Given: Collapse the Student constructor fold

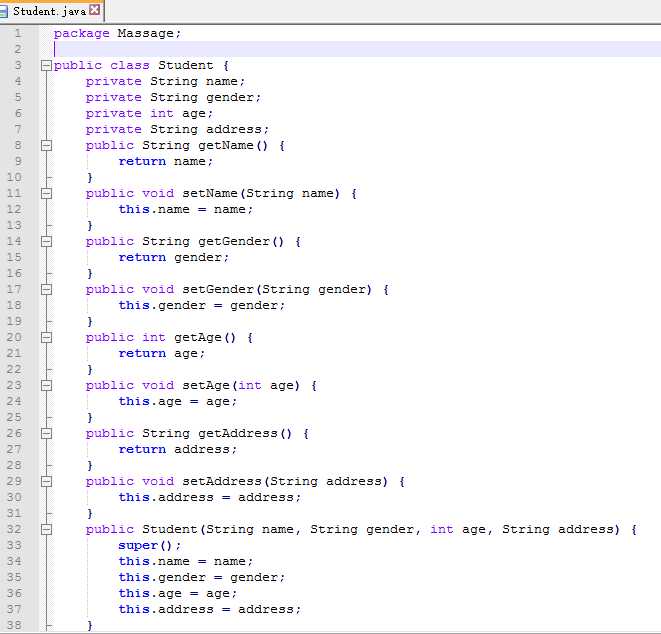Looking at the screenshot, I should (x=46, y=530).
